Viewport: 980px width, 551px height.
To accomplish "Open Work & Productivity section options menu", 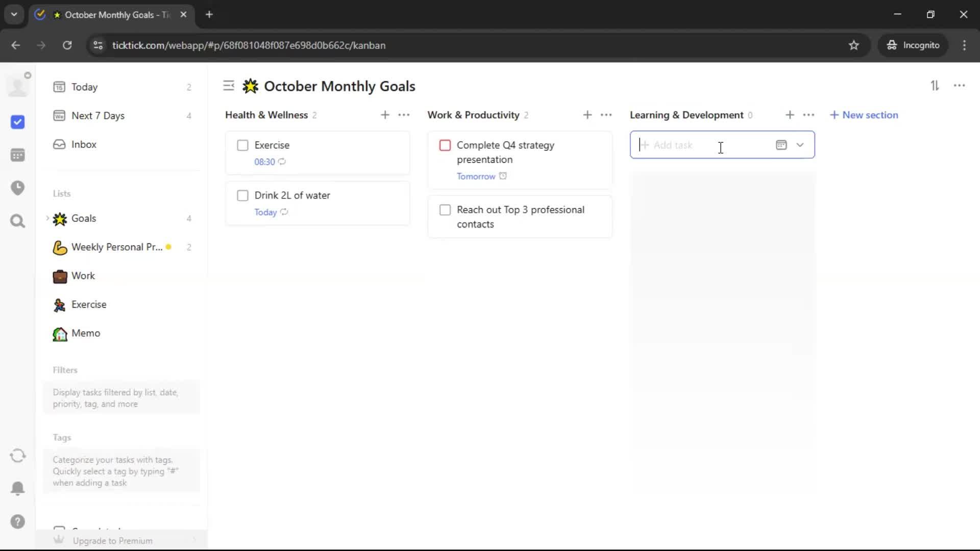I will tap(606, 115).
